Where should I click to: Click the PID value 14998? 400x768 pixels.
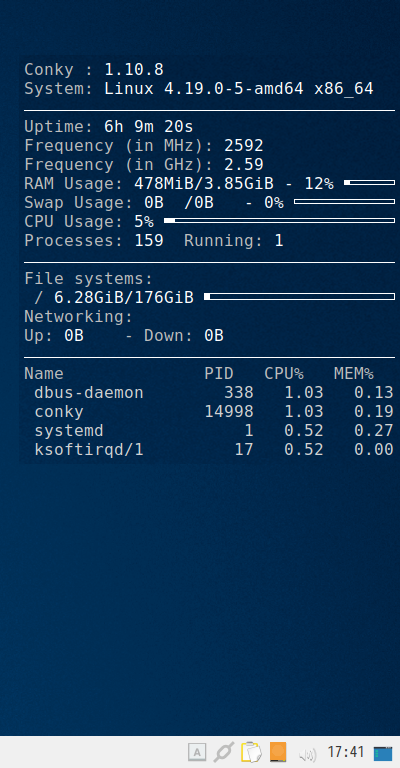point(229,412)
